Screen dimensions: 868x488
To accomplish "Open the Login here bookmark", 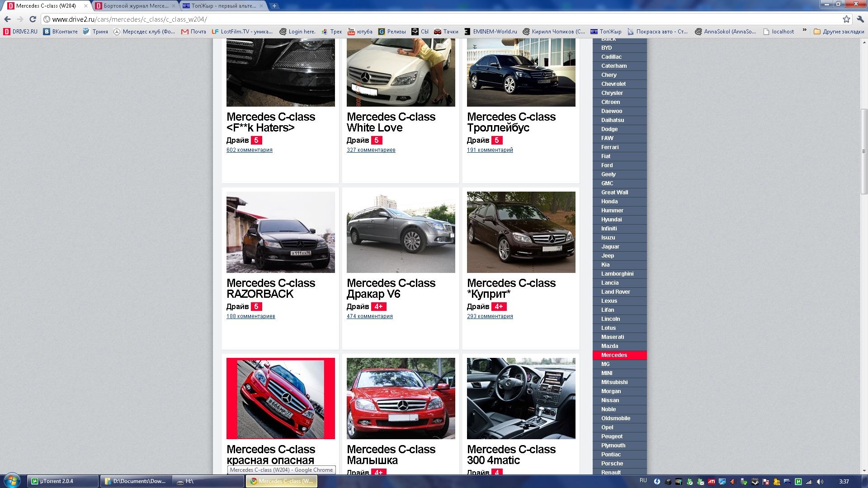I will click(297, 32).
